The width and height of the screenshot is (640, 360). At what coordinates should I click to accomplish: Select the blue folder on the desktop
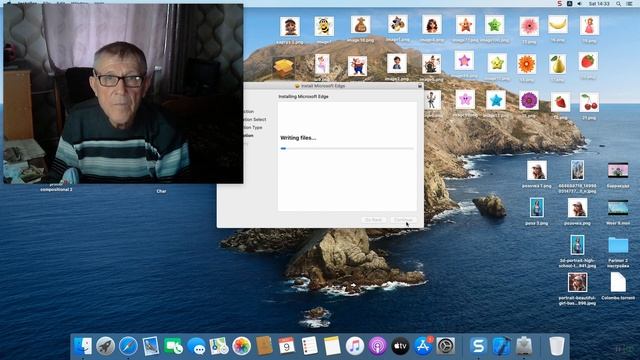(x=618, y=245)
